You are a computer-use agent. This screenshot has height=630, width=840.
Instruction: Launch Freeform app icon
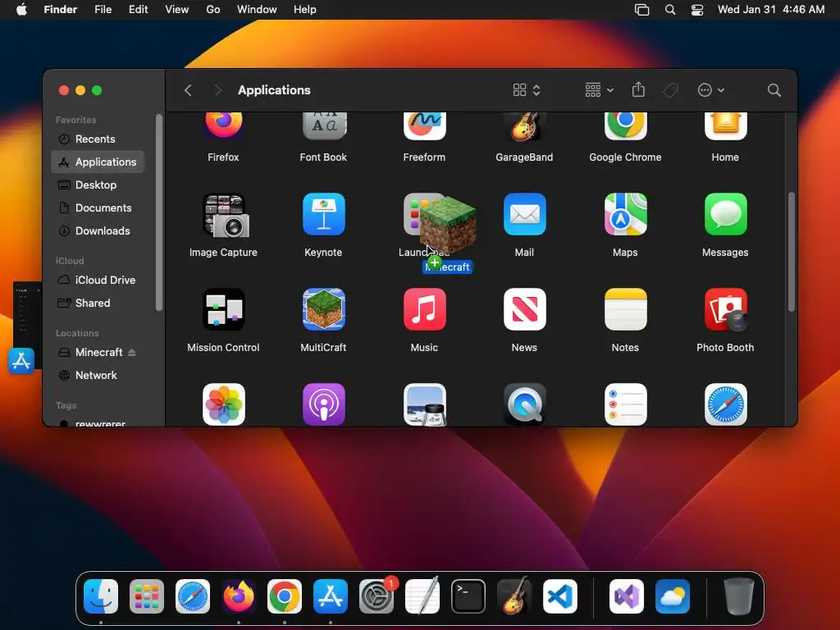pos(424,126)
